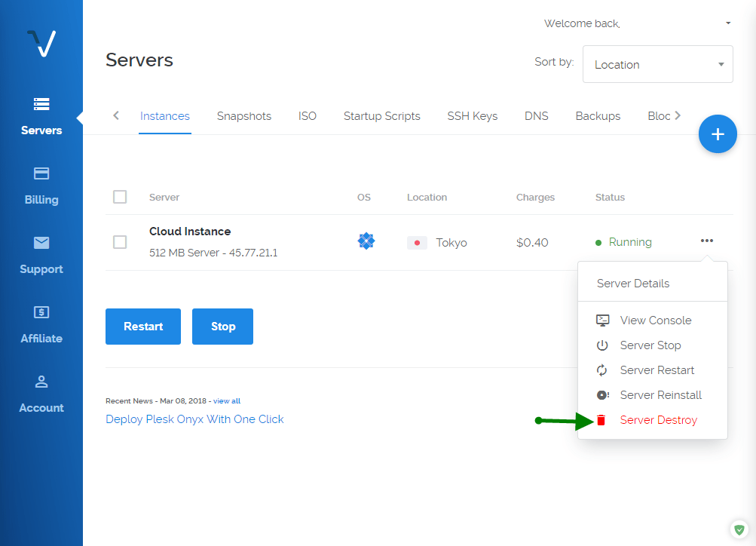
Task: Click the Servers label in sidebar
Action: point(41,130)
